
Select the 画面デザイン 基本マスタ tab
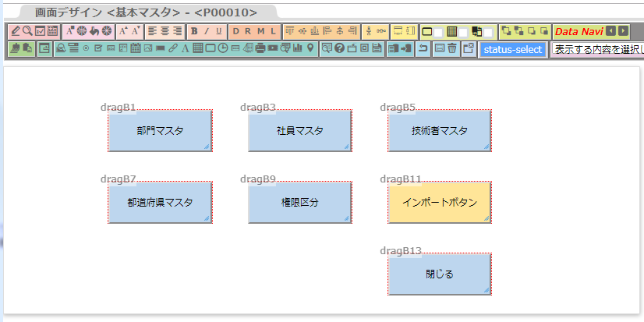tap(146, 12)
